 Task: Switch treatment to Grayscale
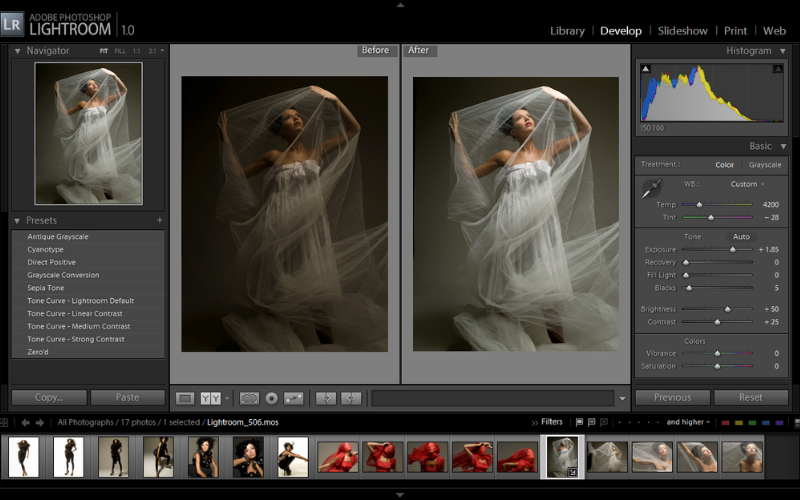coord(765,165)
